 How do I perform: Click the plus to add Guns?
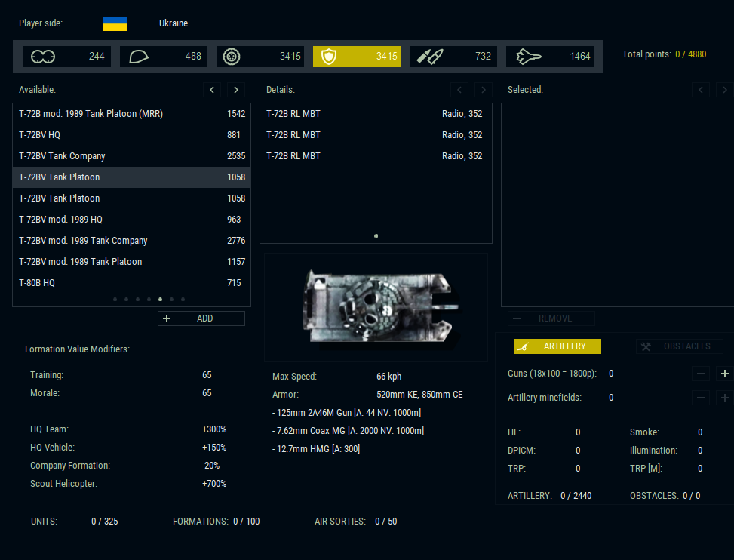[x=724, y=374]
